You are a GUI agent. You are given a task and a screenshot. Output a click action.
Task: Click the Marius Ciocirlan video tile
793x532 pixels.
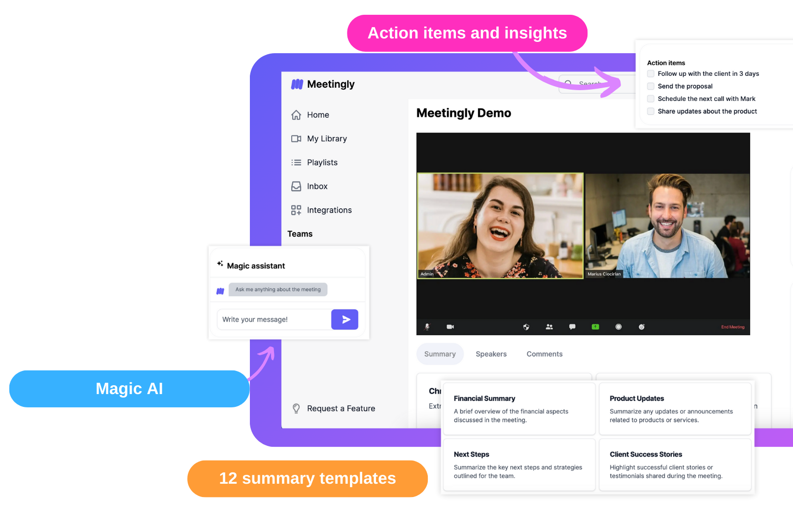(667, 226)
